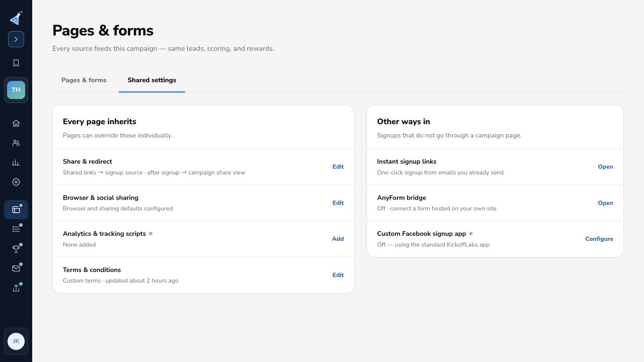Image resolution: width=644 pixels, height=362 pixels.
Task: Expand the sidebar with the chevron button
Action: (x=16, y=39)
